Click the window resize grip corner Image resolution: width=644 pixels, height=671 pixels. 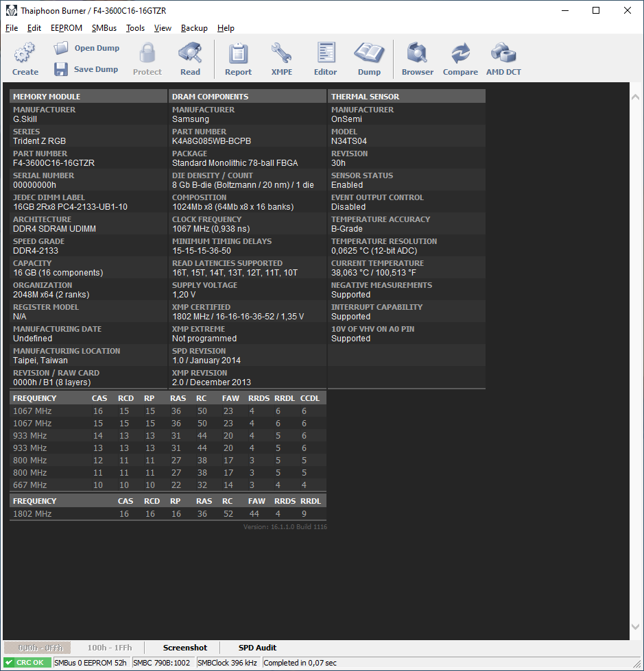638,665
